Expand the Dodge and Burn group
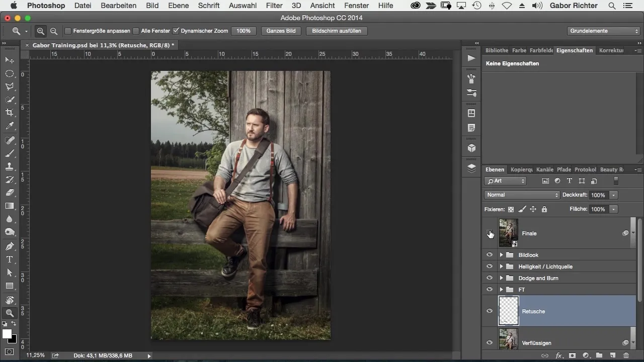This screenshot has height=362, width=644. (501, 278)
